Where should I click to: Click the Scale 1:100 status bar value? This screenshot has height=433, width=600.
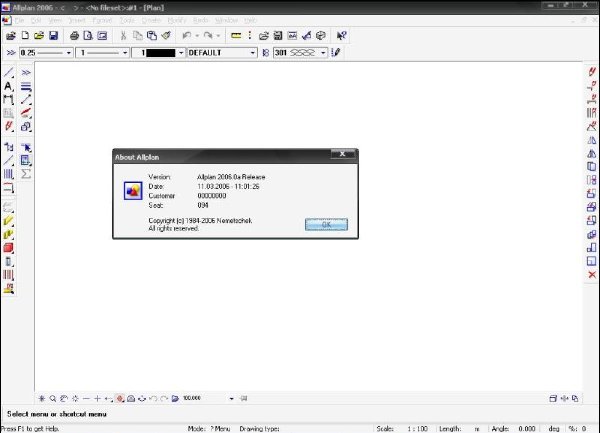tap(417, 429)
